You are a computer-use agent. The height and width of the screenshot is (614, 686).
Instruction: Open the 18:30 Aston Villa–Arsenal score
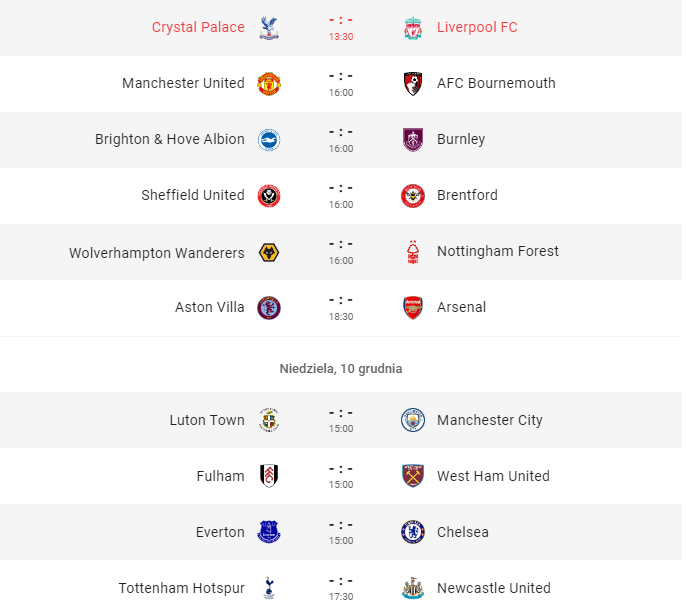(x=341, y=308)
